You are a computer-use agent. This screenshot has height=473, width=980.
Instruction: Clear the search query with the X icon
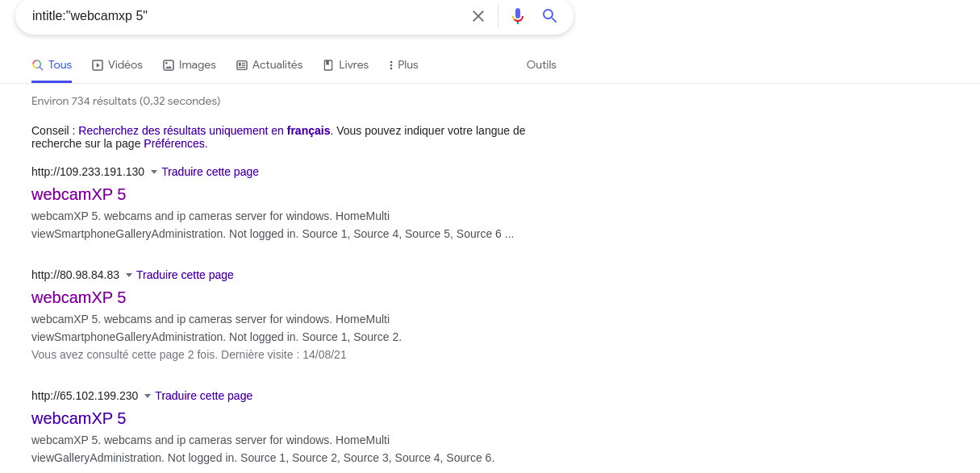[478, 16]
